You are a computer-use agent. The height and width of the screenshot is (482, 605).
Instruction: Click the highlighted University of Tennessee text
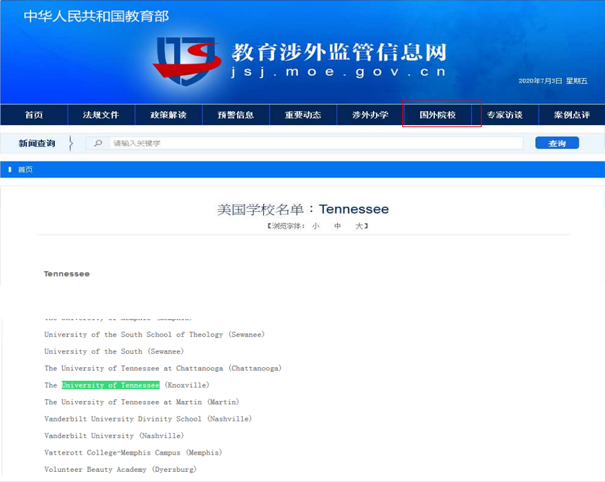pos(110,385)
